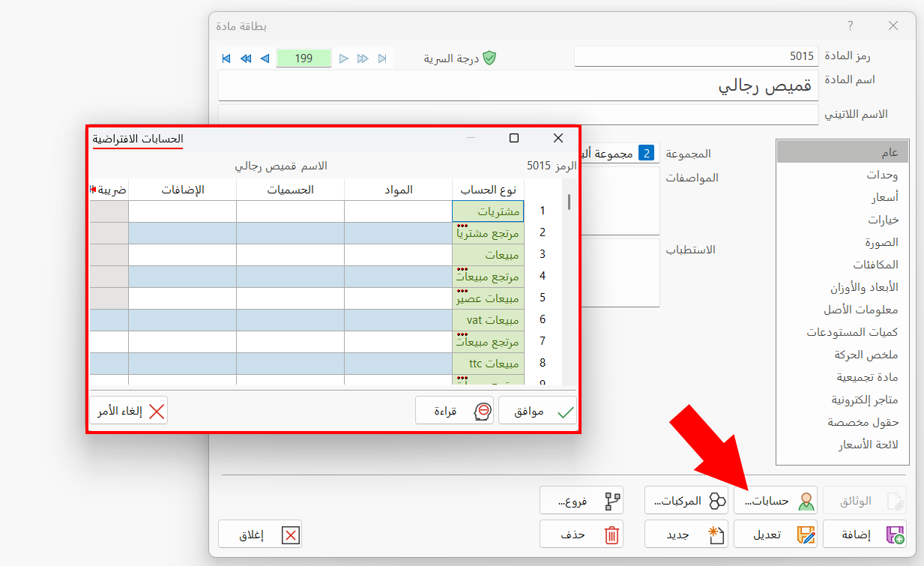924x566 pixels.
Task: Select مبيعات account type cell in row 3
Action: click(x=489, y=255)
